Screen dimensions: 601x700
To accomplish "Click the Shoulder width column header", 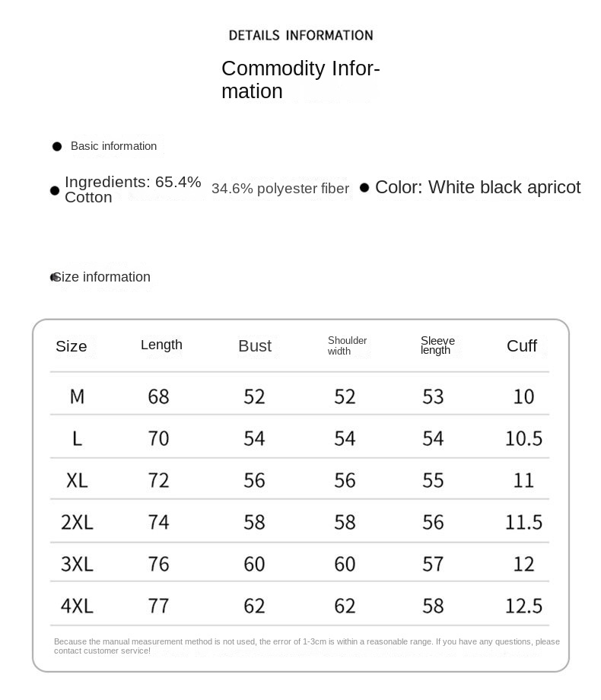I will (x=347, y=345).
